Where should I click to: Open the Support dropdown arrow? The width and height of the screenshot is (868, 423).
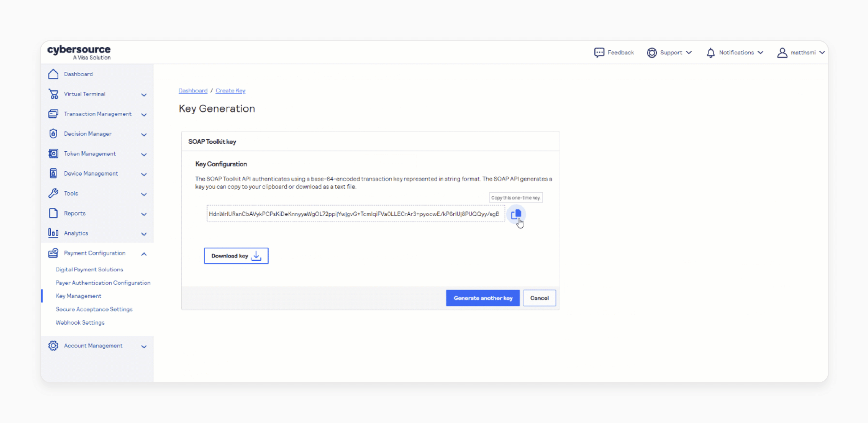[x=689, y=53]
